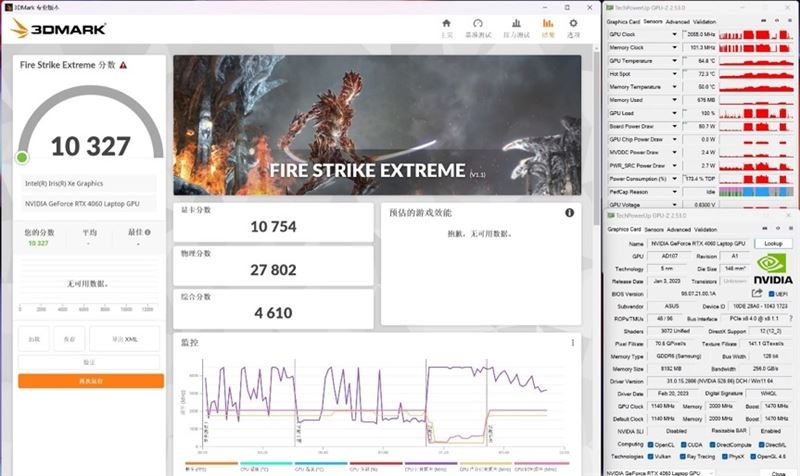Click the GPU Load sensor graph
This screenshot has width=800, height=476.
tap(756, 113)
